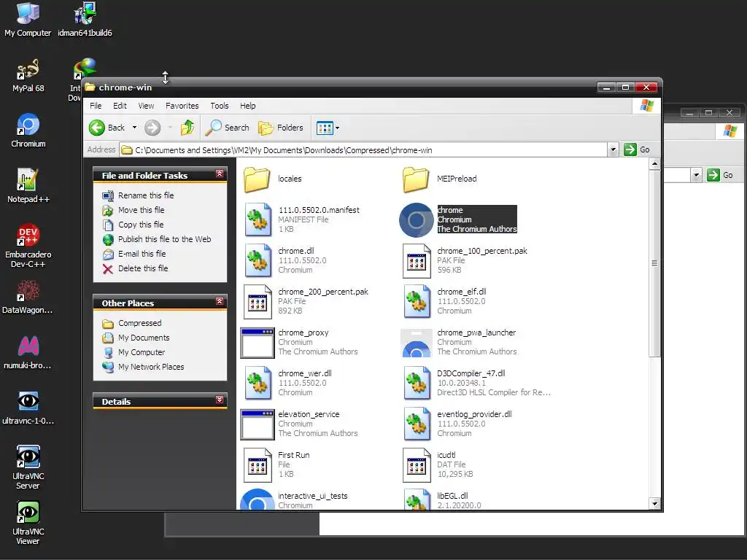Select 111.0.5502.0.manifest file
The image size is (747, 560).
click(x=301, y=219)
